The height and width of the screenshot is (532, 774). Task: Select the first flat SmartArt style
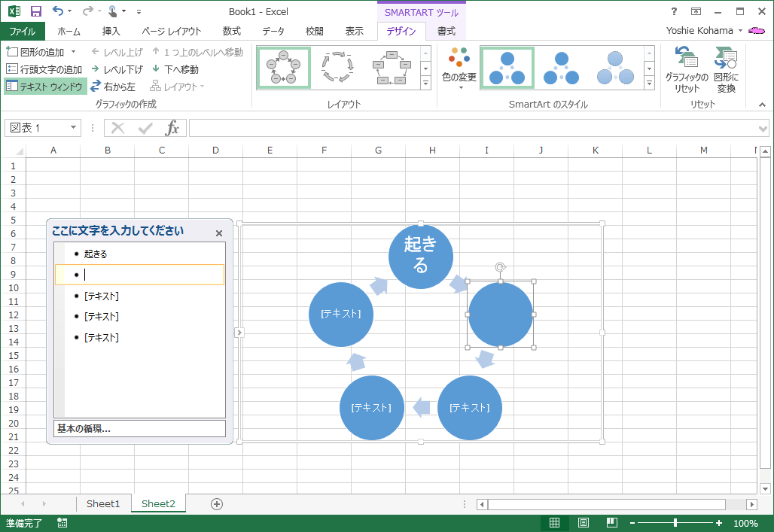pos(507,68)
